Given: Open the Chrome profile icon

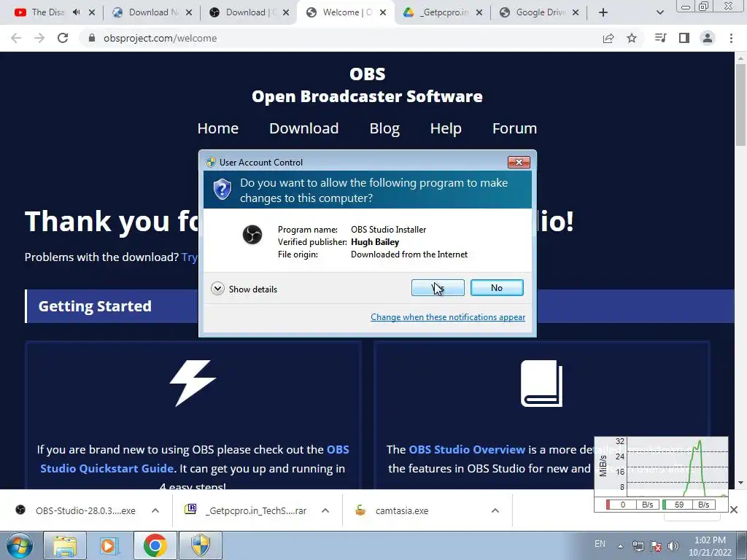Looking at the screenshot, I should pyautogui.click(x=708, y=38).
